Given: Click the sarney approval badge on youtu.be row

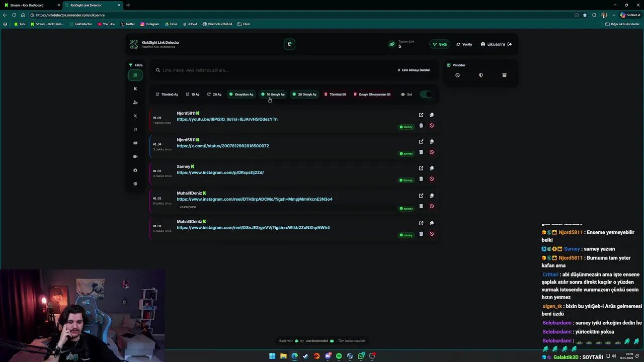Looking at the screenshot, I should click(x=406, y=127).
